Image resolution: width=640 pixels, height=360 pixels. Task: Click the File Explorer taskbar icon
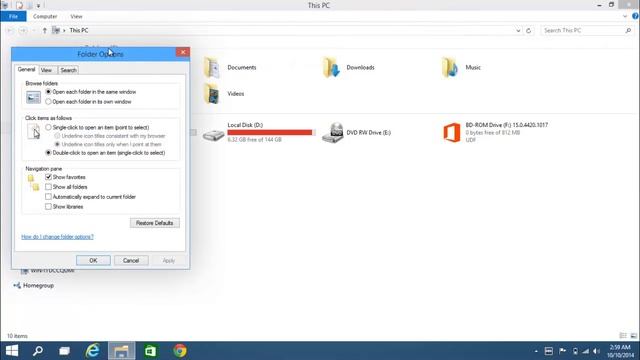click(x=122, y=351)
